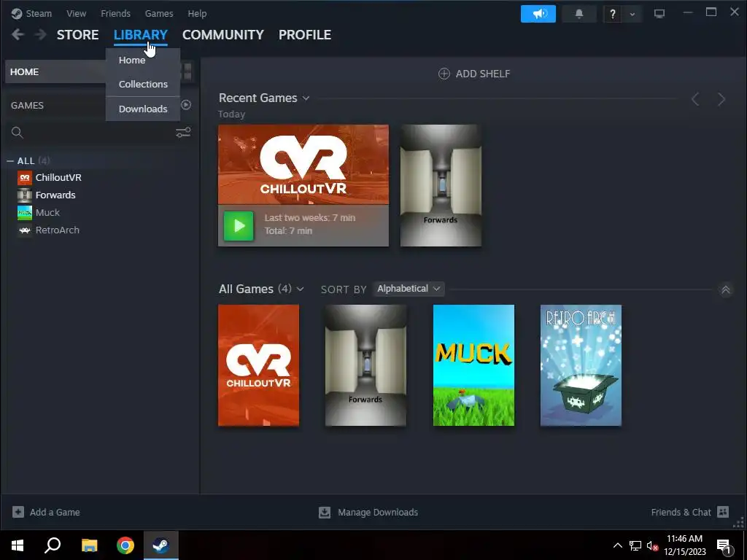
Task: Show hidden system tray icons
Action: (x=617, y=545)
